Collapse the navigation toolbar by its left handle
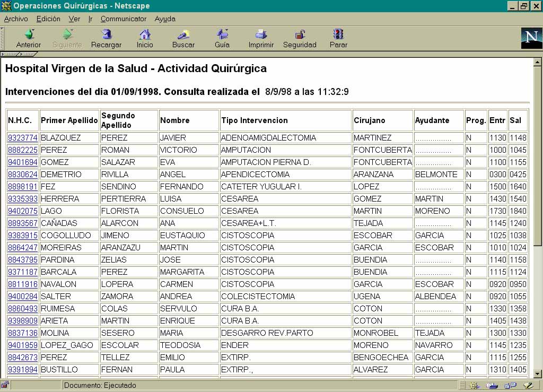The image size is (543, 392). (x=2, y=39)
